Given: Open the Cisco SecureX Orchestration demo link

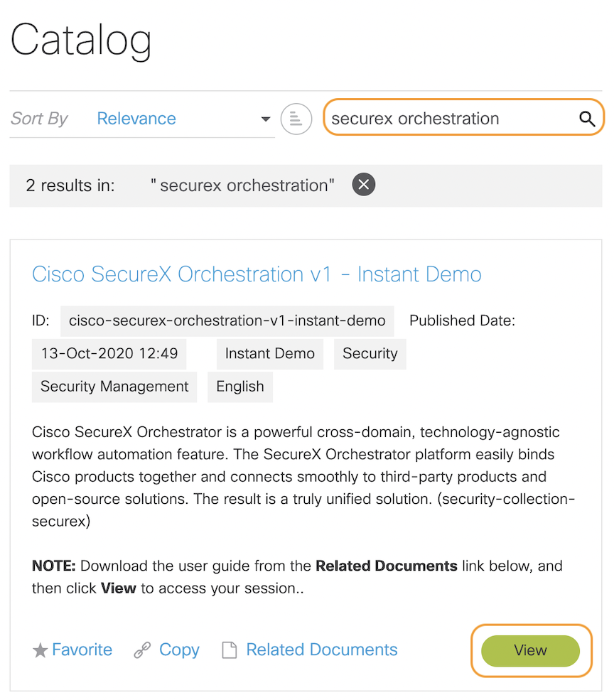Looking at the screenshot, I should tap(257, 274).
